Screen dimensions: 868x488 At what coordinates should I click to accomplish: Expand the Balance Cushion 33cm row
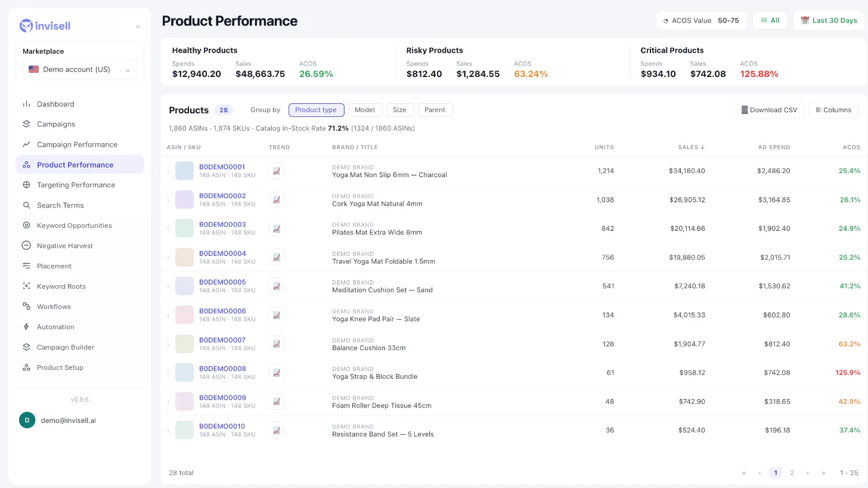tap(168, 344)
